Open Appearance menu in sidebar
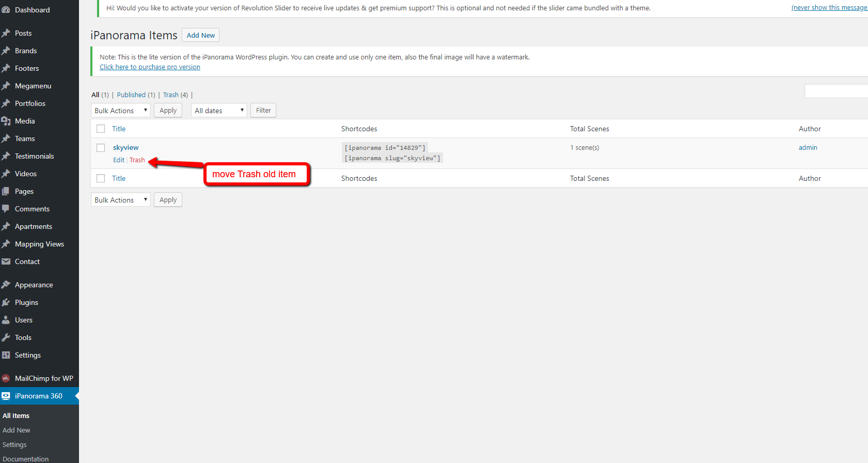 tap(34, 285)
